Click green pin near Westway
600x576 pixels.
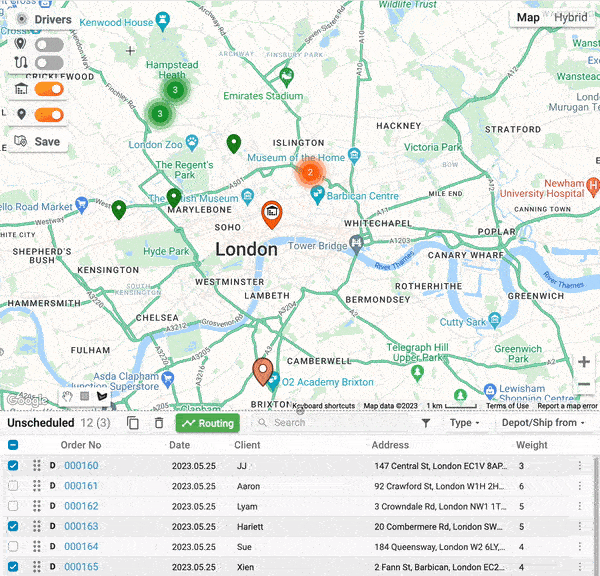coord(119,210)
